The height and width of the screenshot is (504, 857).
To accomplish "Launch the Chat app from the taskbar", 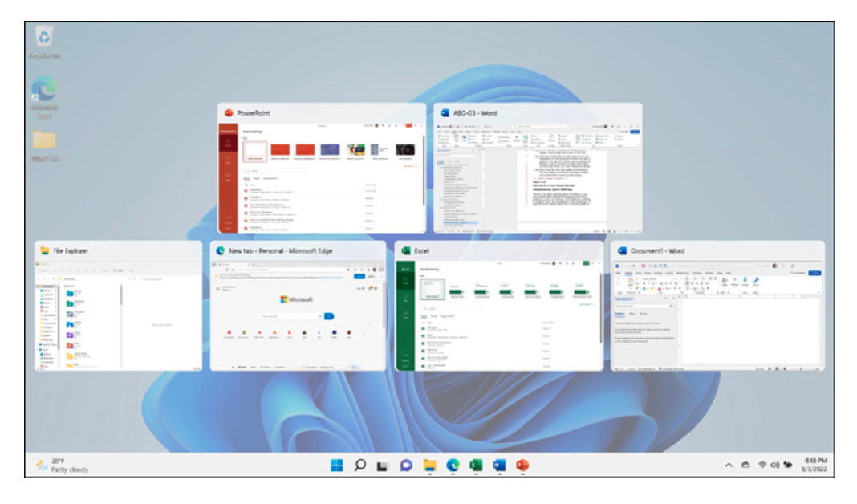I will pyautogui.click(x=406, y=465).
